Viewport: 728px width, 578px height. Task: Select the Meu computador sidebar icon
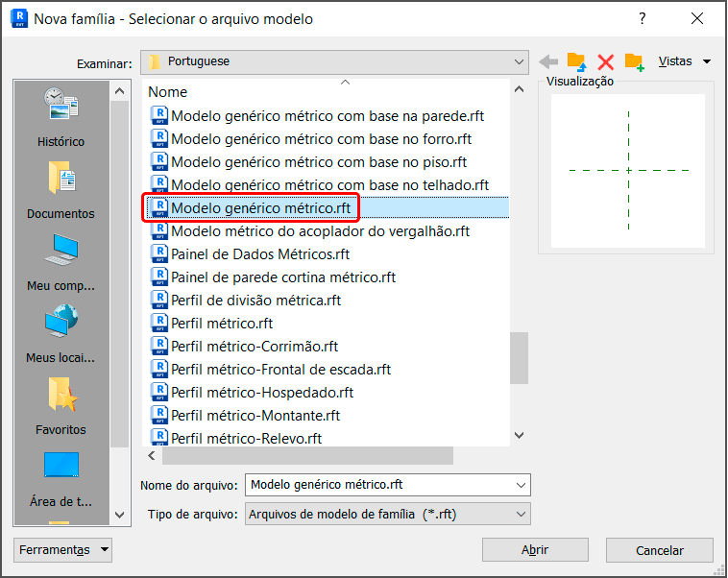coord(61,252)
